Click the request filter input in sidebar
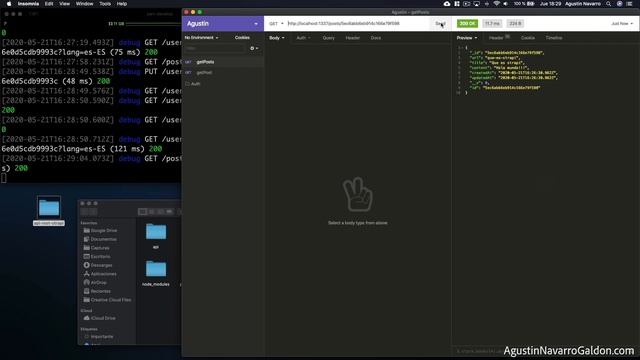 [215, 48]
